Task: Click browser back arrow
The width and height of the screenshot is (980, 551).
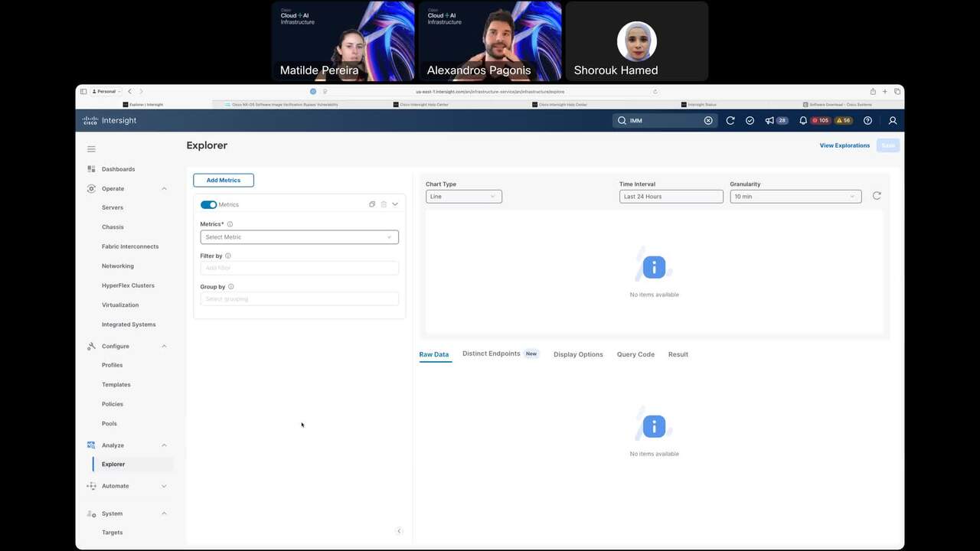Action: pos(129,91)
